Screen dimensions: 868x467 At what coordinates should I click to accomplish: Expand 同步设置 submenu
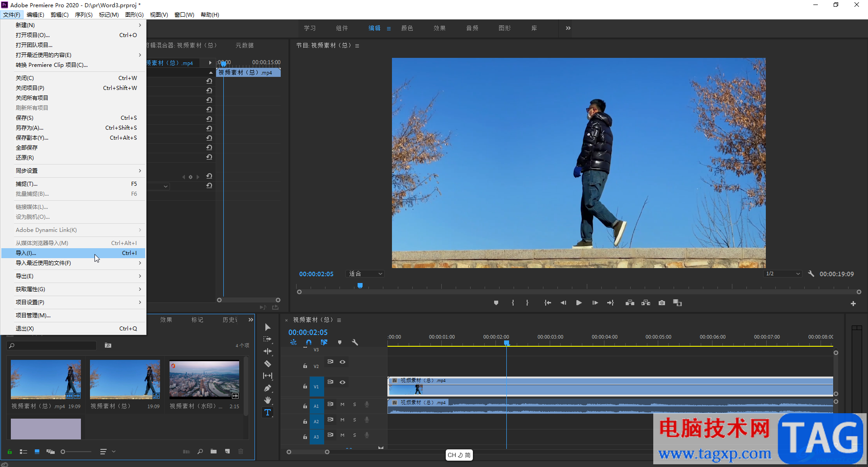pyautogui.click(x=73, y=171)
